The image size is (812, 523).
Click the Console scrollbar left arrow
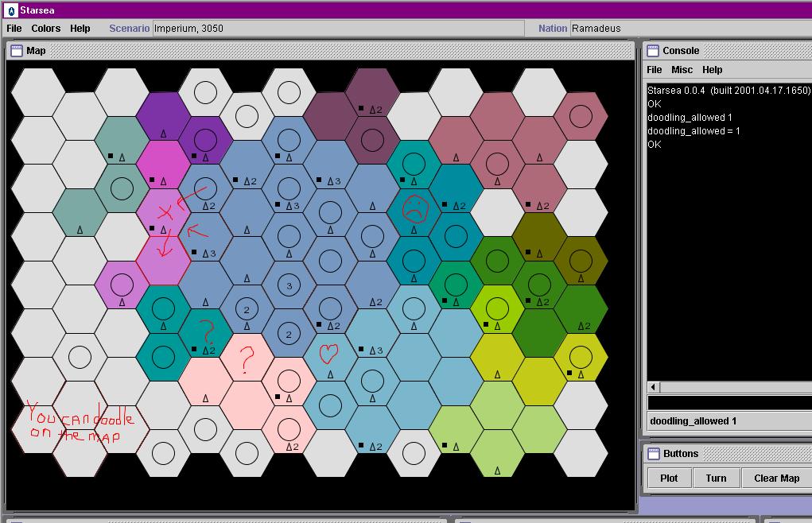pyautogui.click(x=655, y=387)
